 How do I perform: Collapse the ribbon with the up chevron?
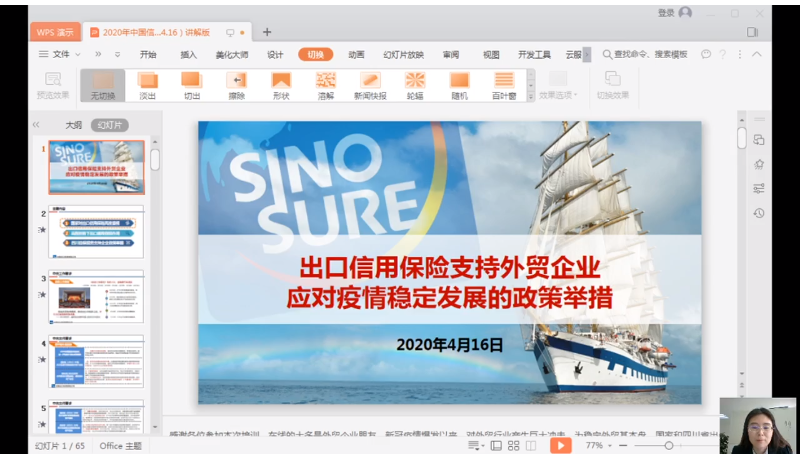(x=757, y=54)
